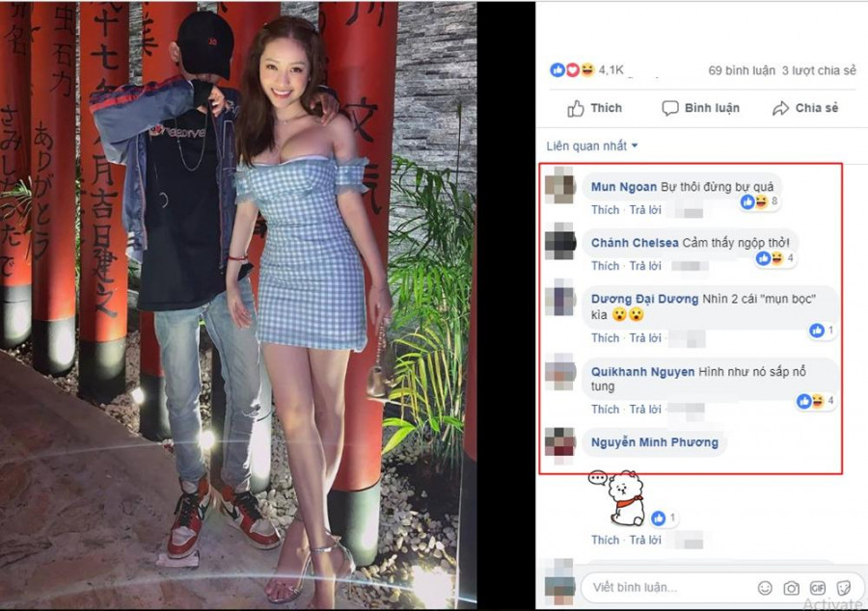Click Nguyễn Minh Phương's dog sticker comment
Screen dimensions: 868x611
click(x=621, y=497)
